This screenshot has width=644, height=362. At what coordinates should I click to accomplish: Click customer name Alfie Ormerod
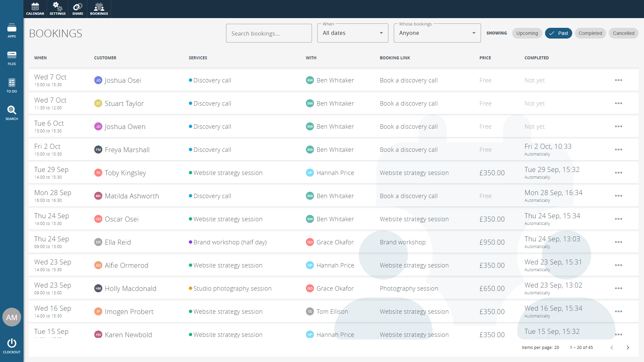pyautogui.click(x=126, y=265)
